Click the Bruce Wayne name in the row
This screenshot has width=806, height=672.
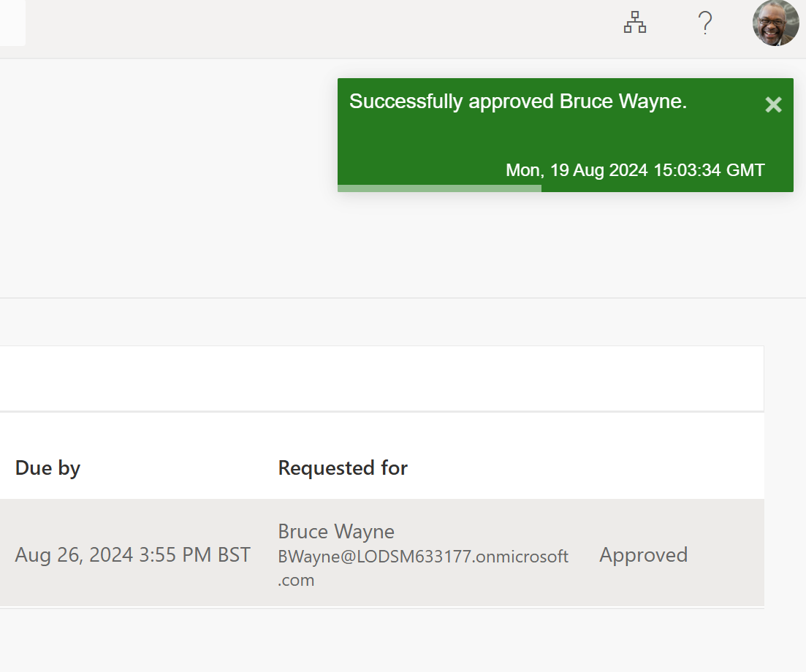coord(335,531)
